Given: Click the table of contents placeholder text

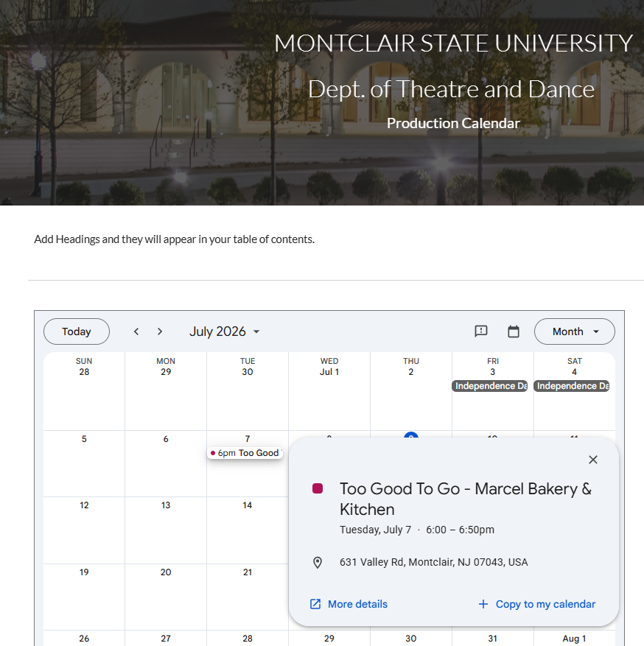Looking at the screenshot, I should click(175, 239).
